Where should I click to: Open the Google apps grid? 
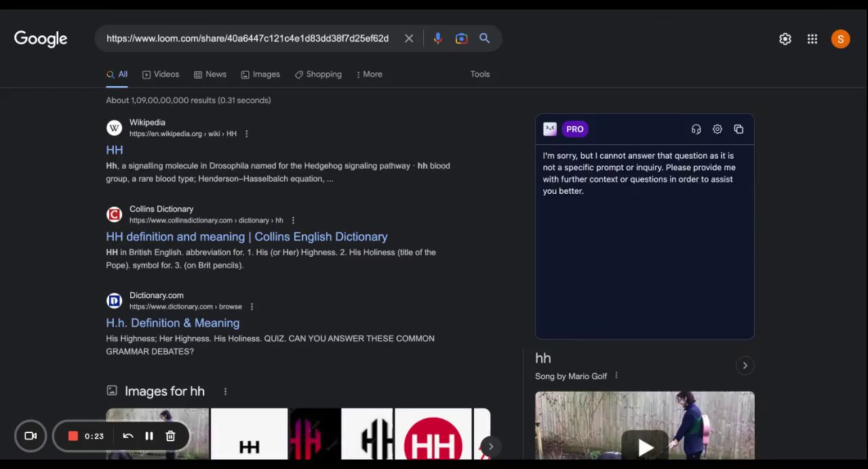pyautogui.click(x=812, y=39)
